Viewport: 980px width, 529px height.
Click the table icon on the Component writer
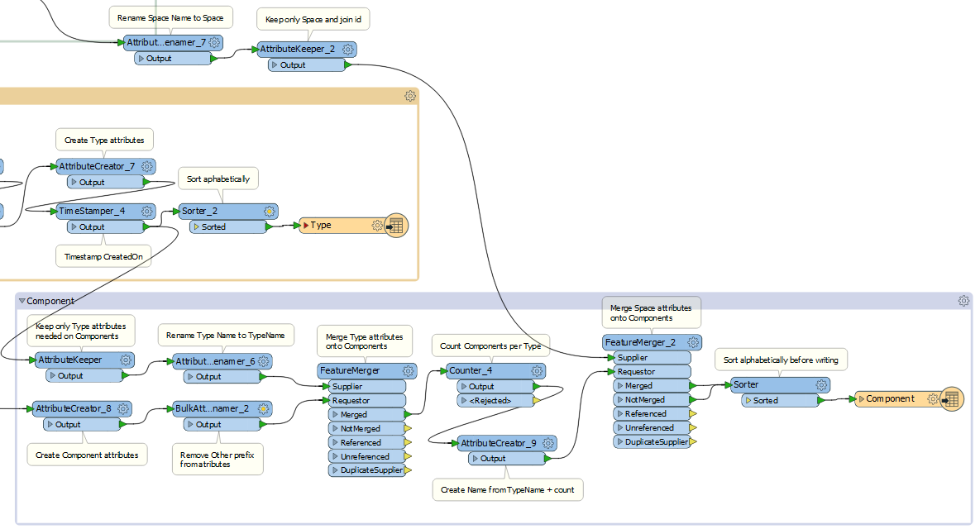coord(953,398)
